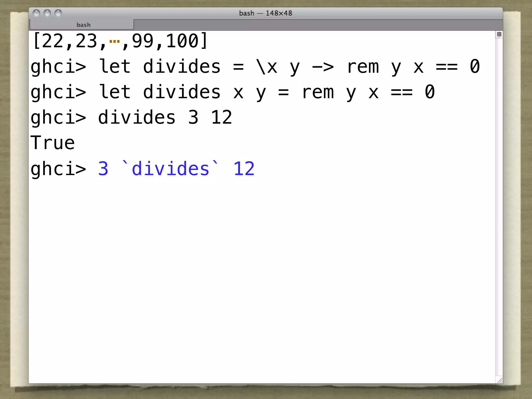Click the window title 'bash — 148×48'

[265, 13]
